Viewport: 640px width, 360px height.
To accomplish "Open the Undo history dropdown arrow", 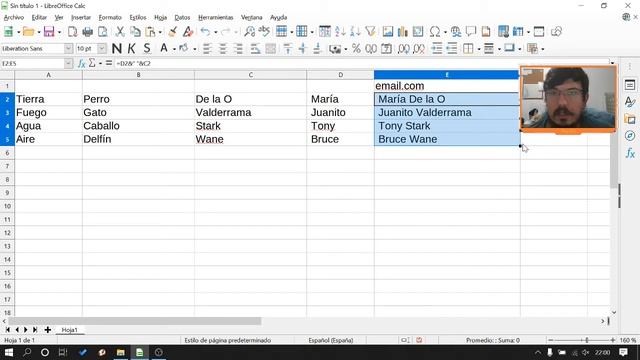I will pyautogui.click(x=216, y=32).
